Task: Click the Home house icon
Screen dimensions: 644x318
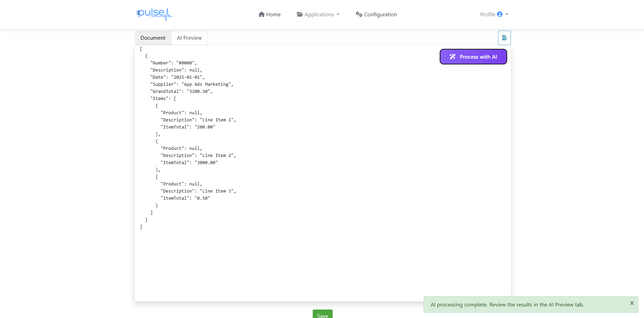Action: click(262, 14)
